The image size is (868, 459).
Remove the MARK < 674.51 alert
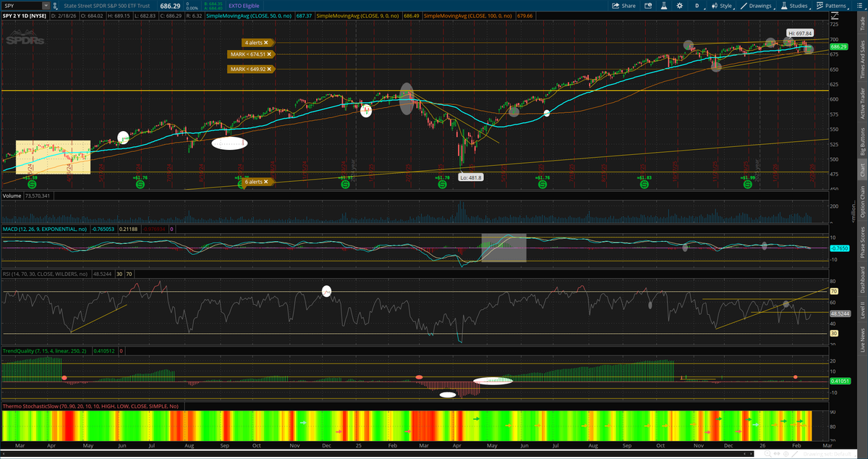point(270,54)
